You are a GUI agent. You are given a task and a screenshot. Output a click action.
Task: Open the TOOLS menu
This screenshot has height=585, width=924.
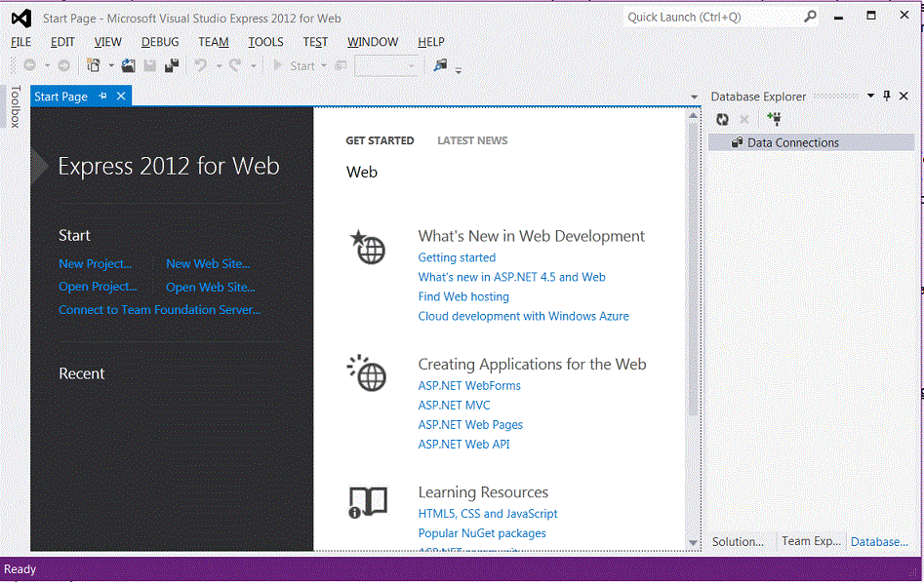click(265, 42)
